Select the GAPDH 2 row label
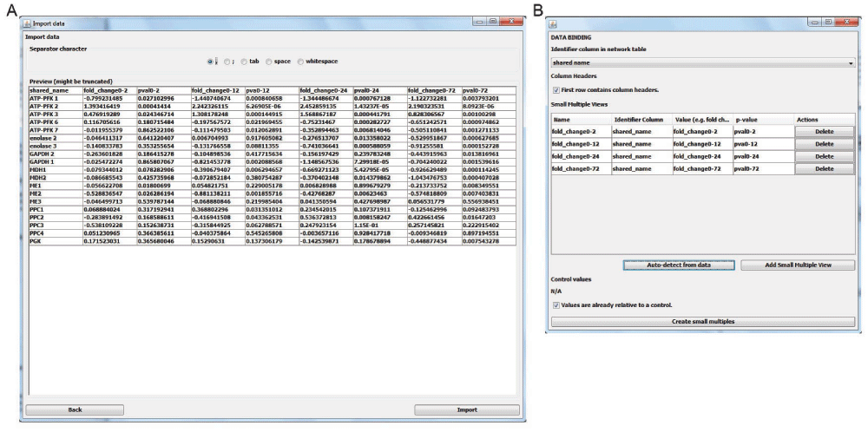The width and height of the screenshot is (868, 432). 56,154
